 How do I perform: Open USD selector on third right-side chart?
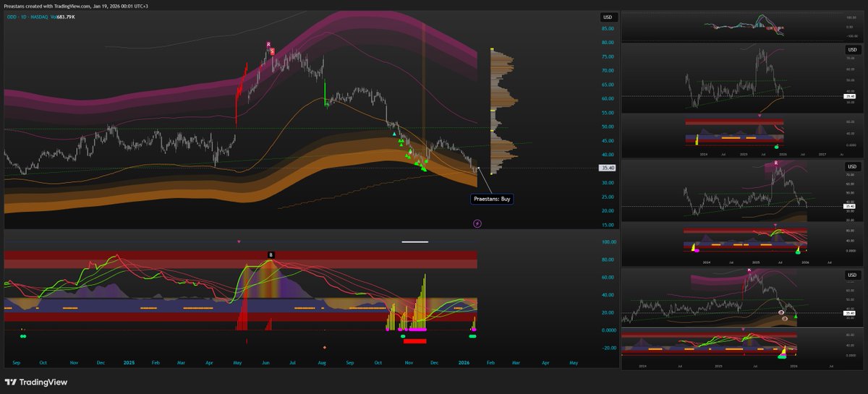854,167
